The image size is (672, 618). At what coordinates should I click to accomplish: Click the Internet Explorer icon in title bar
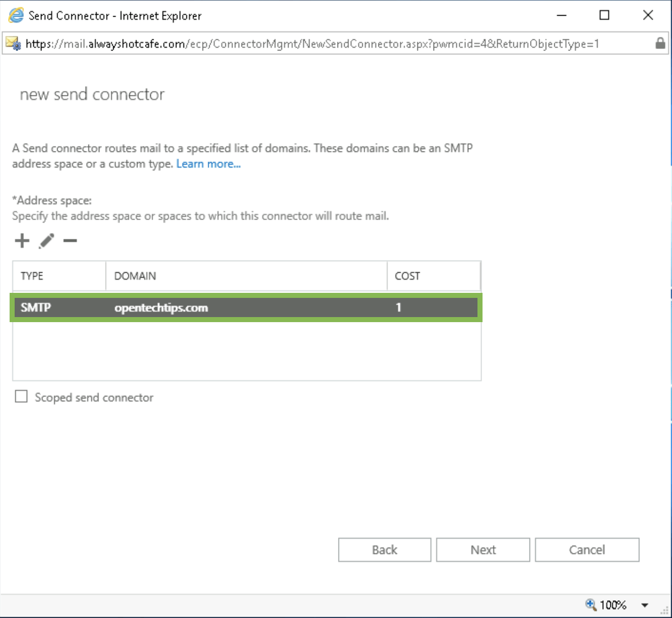click(x=15, y=15)
